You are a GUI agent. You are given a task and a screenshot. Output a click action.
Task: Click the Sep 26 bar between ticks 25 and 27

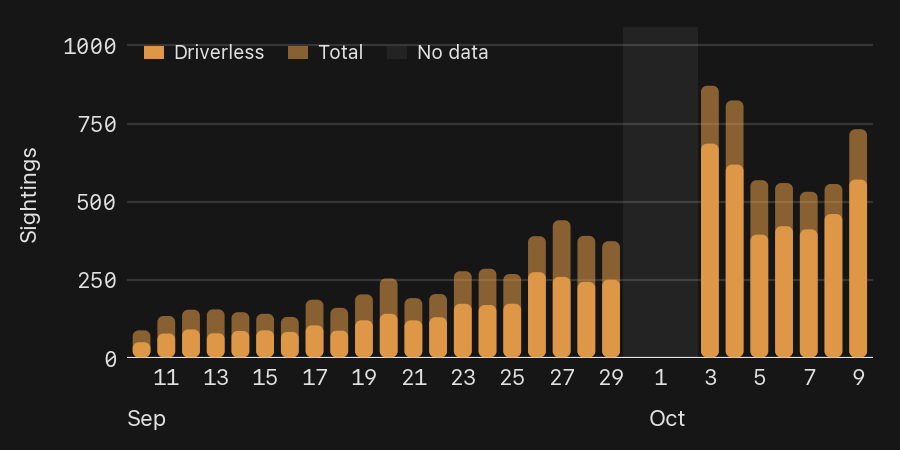537,297
